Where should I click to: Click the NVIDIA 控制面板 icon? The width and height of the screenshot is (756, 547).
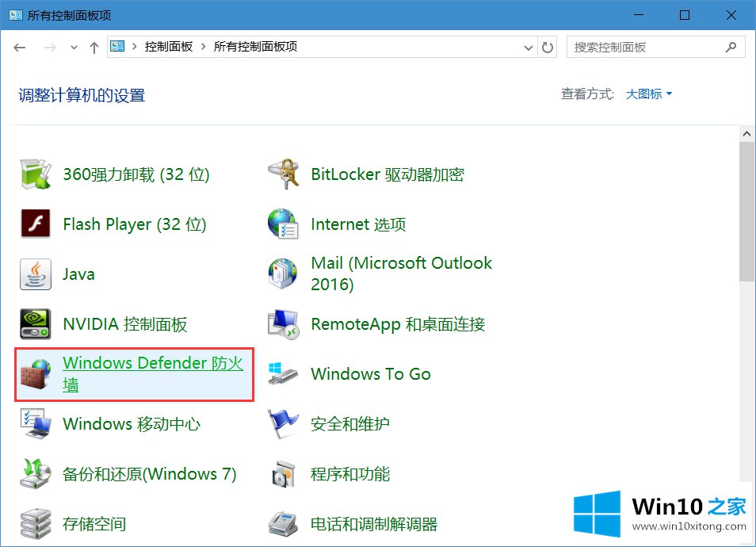coord(36,324)
